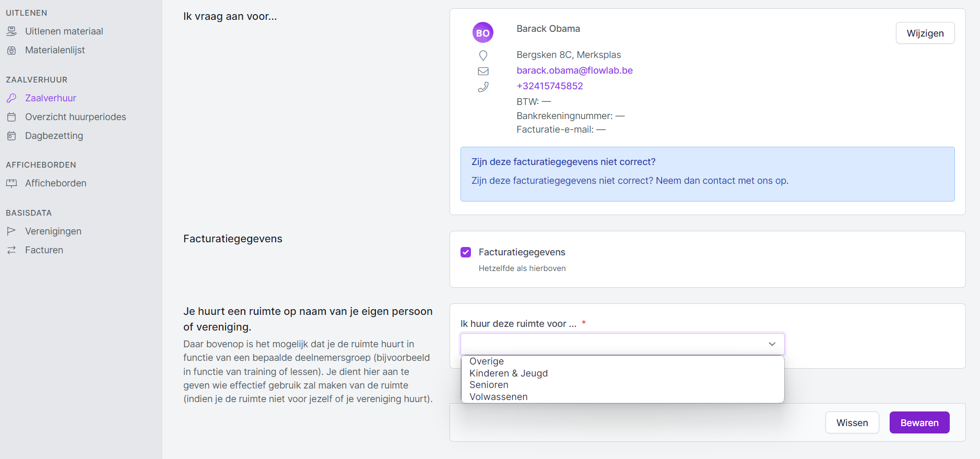Pick the Volwassenen option

pos(499,397)
